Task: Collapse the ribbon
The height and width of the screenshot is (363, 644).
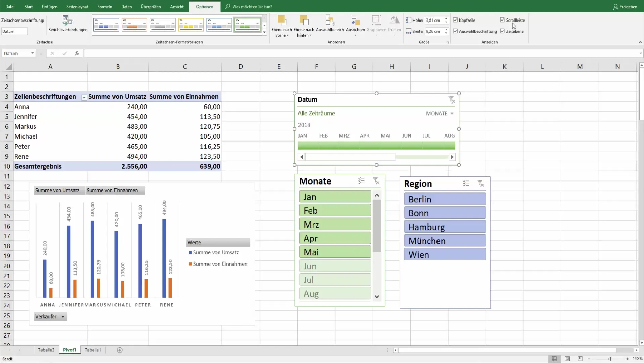Action: [x=640, y=42]
